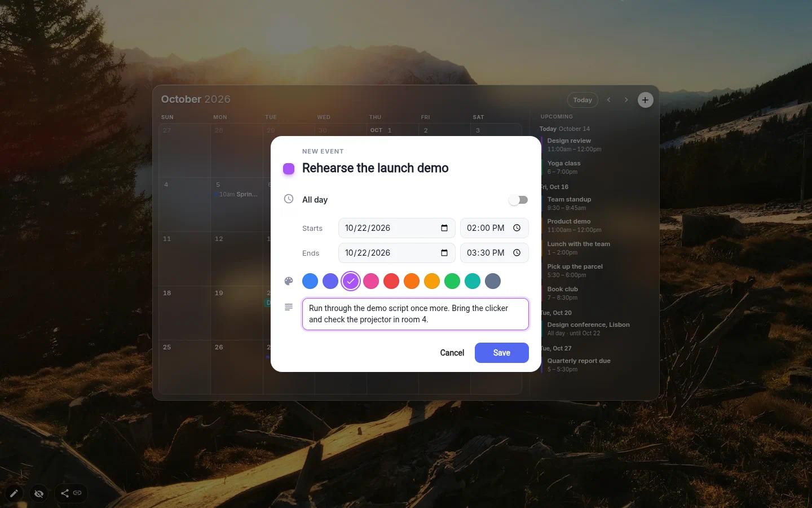Open the end date calendar picker icon
812x508 pixels.
point(444,253)
